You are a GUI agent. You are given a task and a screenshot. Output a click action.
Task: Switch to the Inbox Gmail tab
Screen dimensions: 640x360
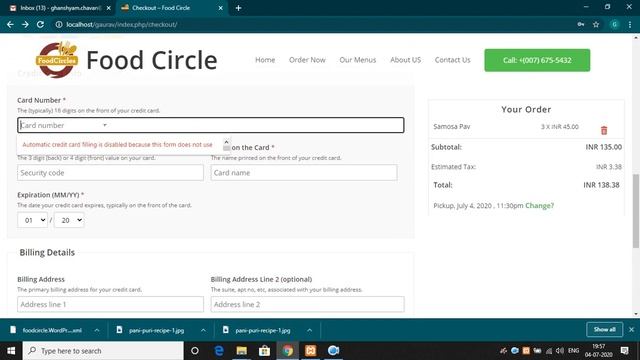(x=59, y=8)
